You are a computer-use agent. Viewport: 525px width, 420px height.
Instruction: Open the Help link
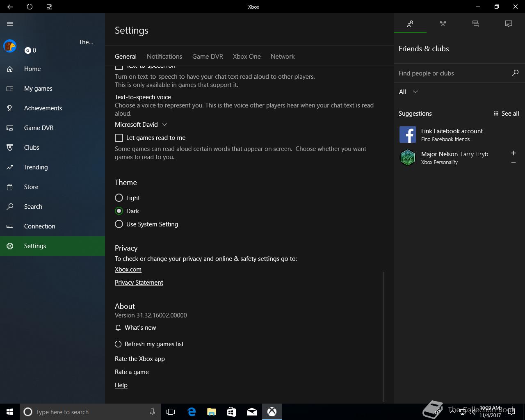(121, 385)
